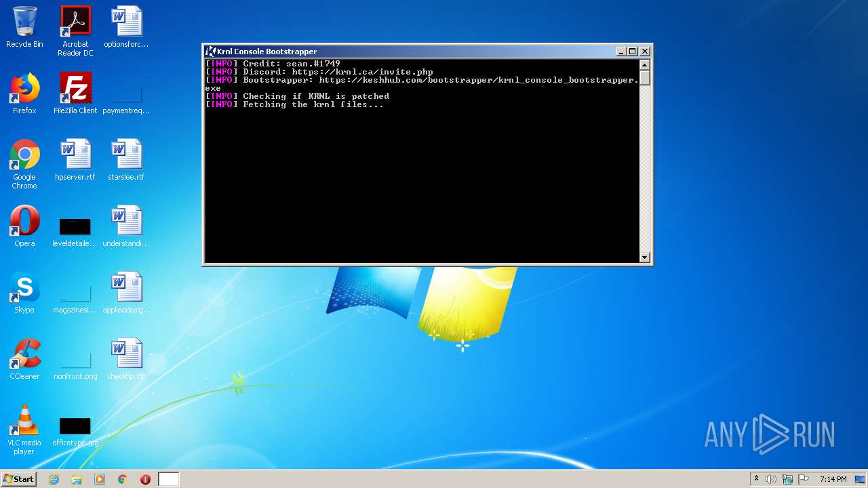Open Windows Explorer taskbar icon
This screenshot has width=868, height=488.
[77, 479]
